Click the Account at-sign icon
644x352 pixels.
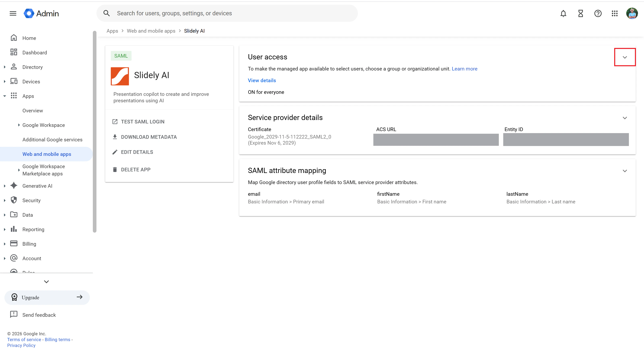pos(14,258)
